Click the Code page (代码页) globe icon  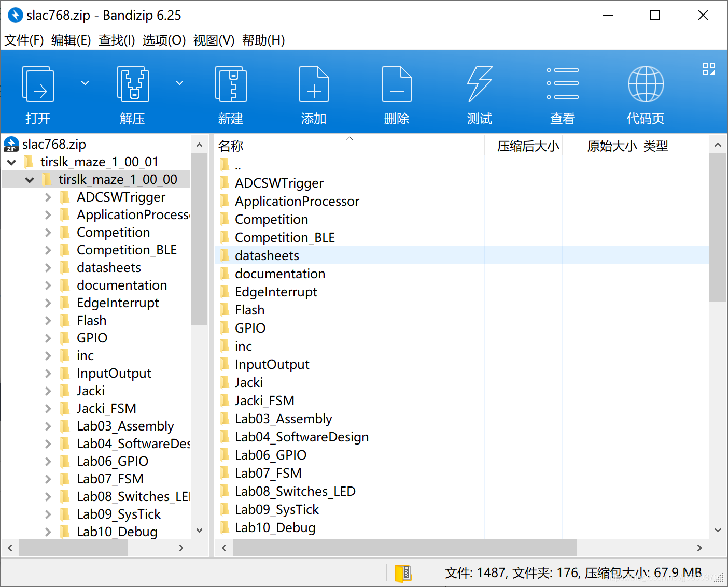tap(646, 84)
